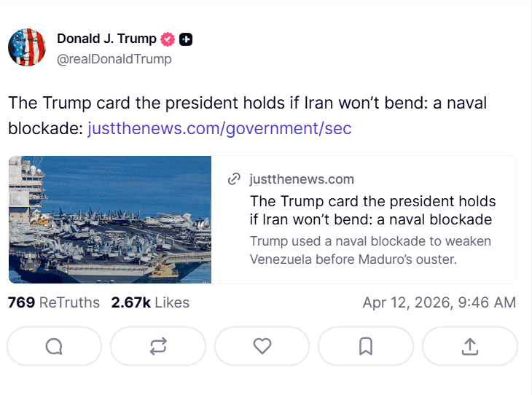This screenshot has width=532, height=395.
Task: Click the Donald J. Trump display name
Action: pos(106,39)
